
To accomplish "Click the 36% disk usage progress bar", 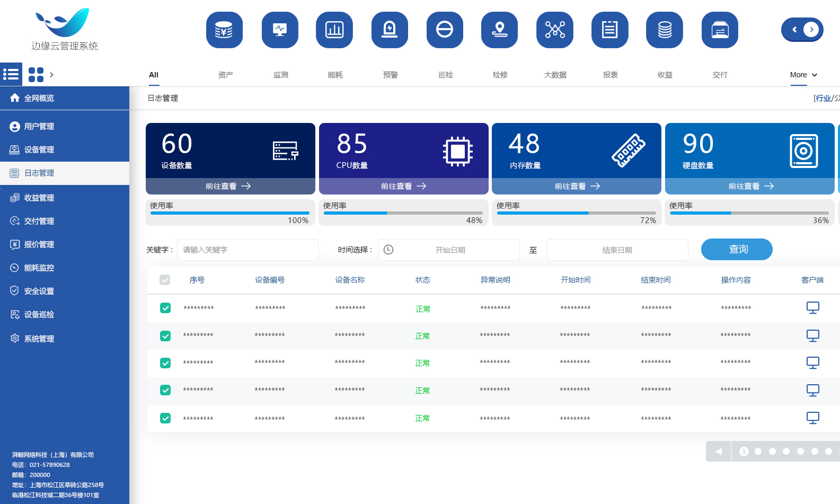I will (749, 213).
